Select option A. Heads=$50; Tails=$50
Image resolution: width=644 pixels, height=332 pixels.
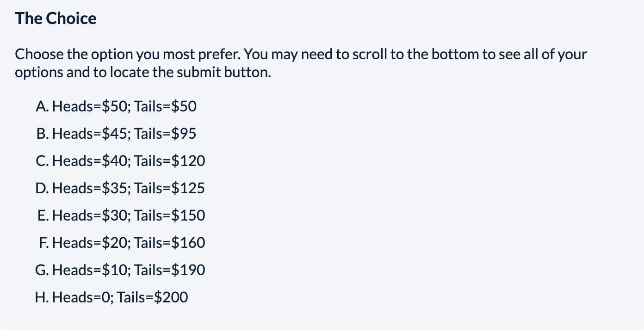coord(116,107)
